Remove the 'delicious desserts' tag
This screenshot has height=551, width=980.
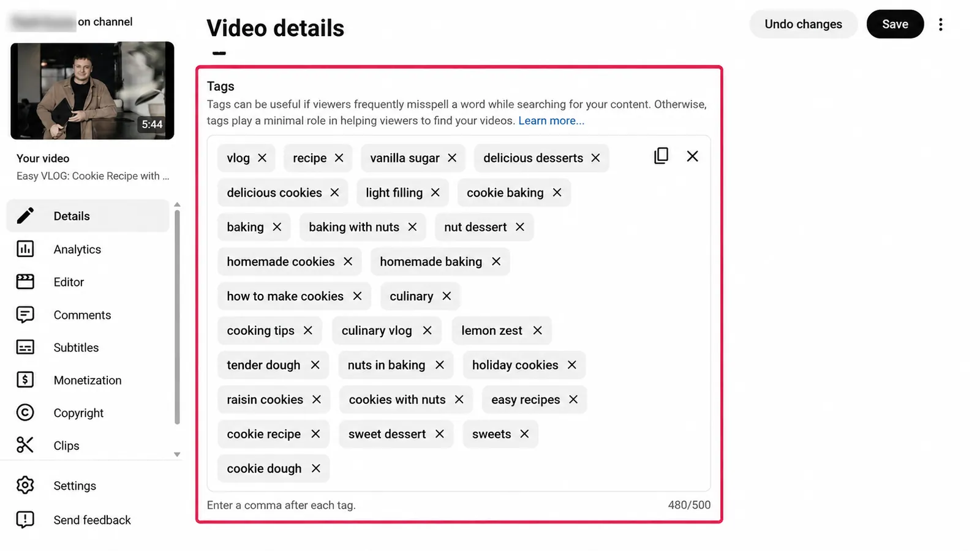coord(595,158)
